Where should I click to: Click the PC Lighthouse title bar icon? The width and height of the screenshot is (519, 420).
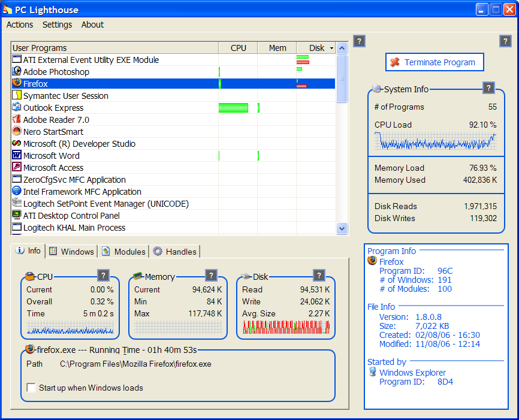point(8,10)
